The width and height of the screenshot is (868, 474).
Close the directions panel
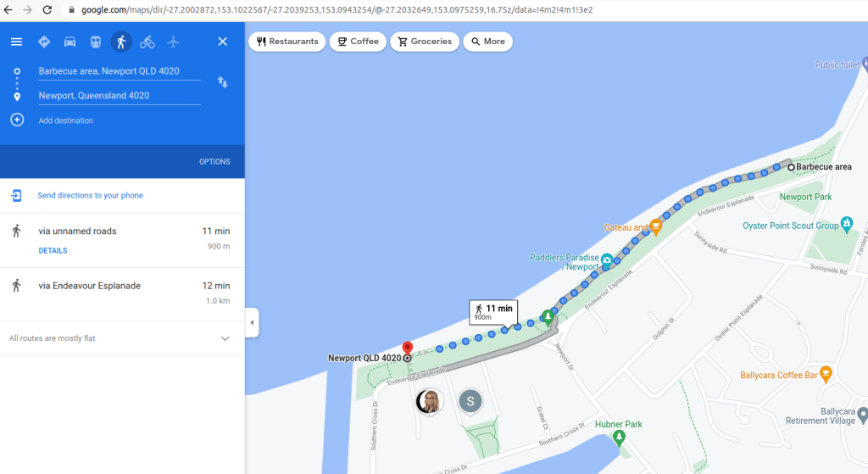click(x=222, y=42)
